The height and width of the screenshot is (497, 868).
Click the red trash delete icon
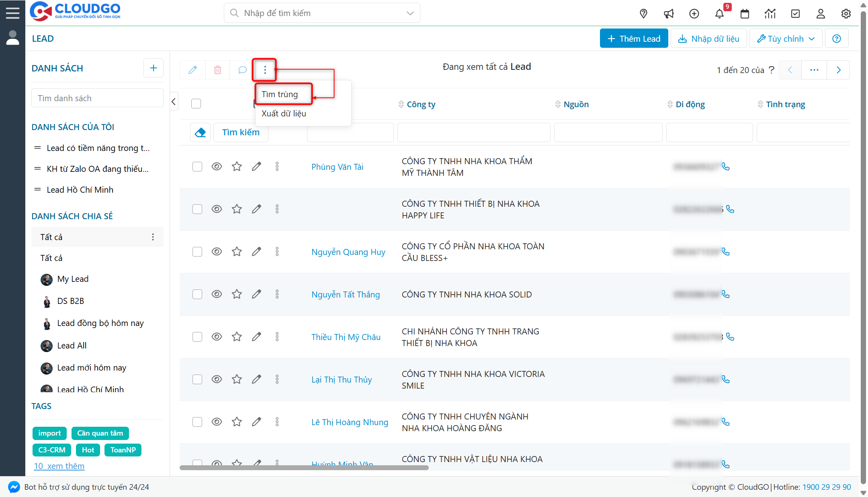coord(217,70)
